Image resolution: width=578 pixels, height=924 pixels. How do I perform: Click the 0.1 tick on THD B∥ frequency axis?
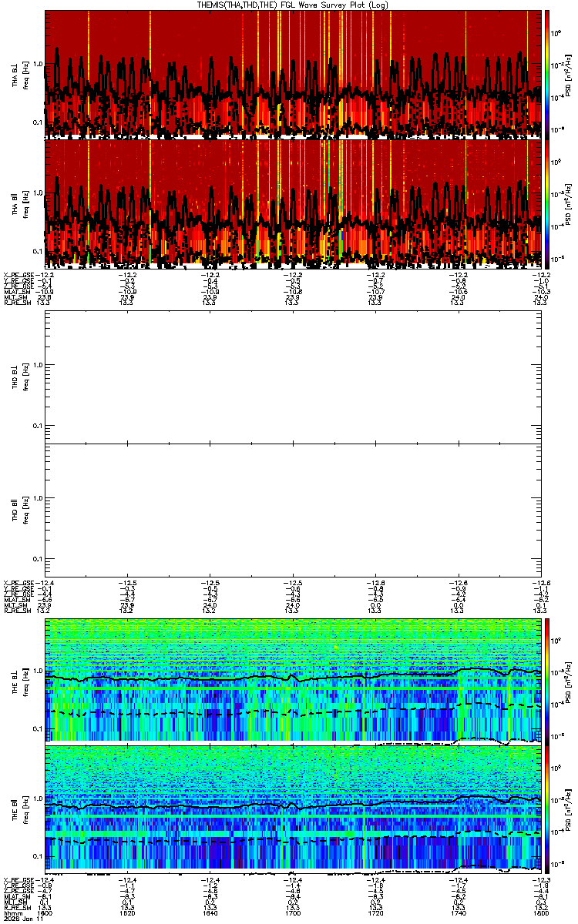[38, 558]
